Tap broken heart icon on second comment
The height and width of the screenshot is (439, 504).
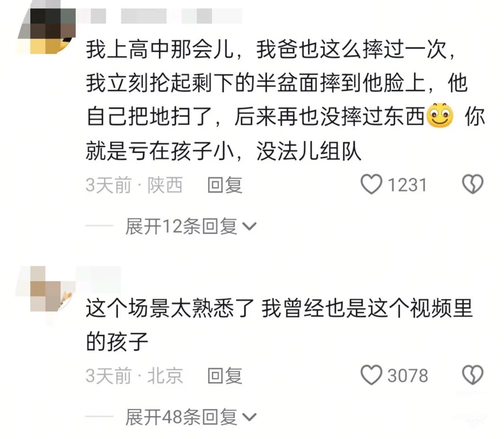tap(472, 375)
